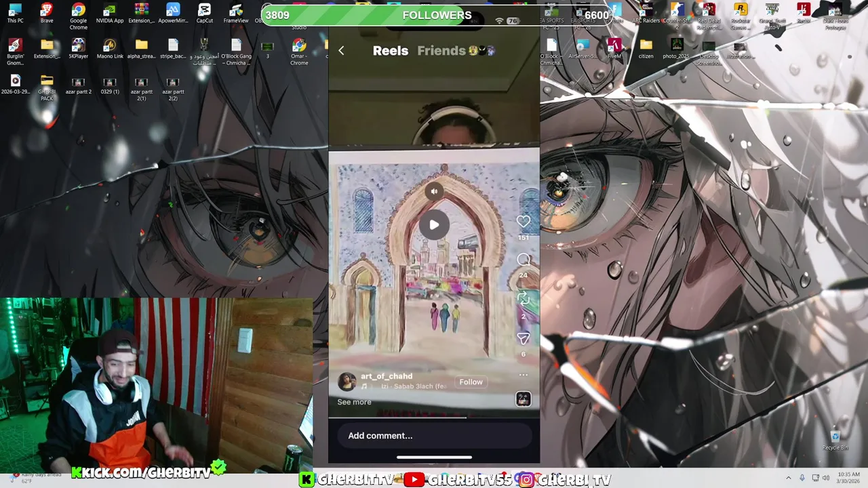The image size is (868, 488).
Task: Open the azar partt 2(1) video file
Action: [x=141, y=87]
